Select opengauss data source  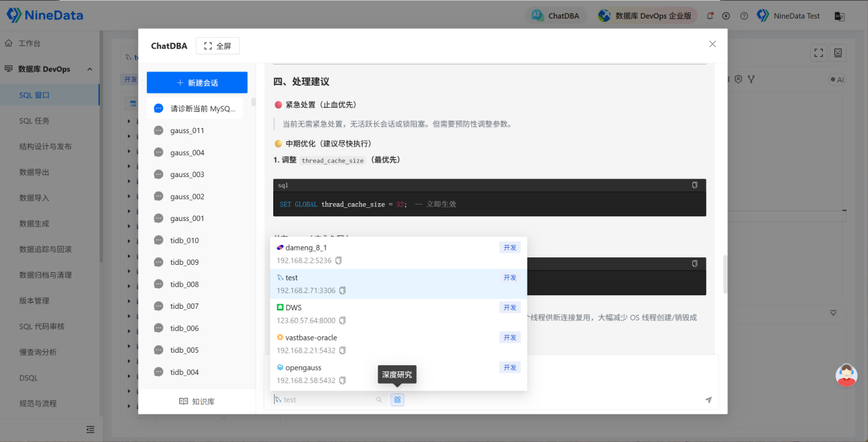(398, 374)
